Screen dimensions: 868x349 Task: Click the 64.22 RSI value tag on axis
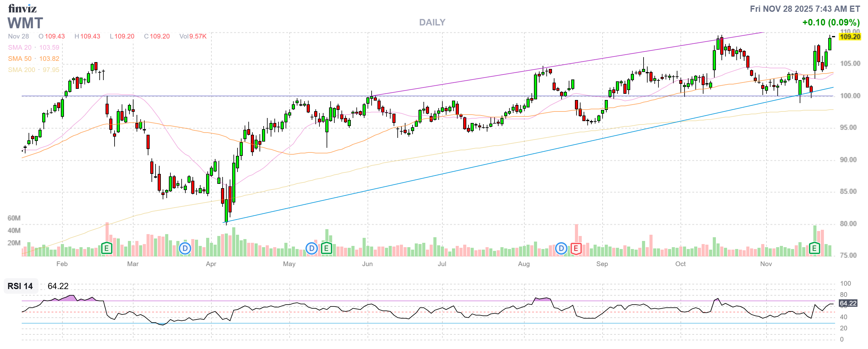coord(848,303)
